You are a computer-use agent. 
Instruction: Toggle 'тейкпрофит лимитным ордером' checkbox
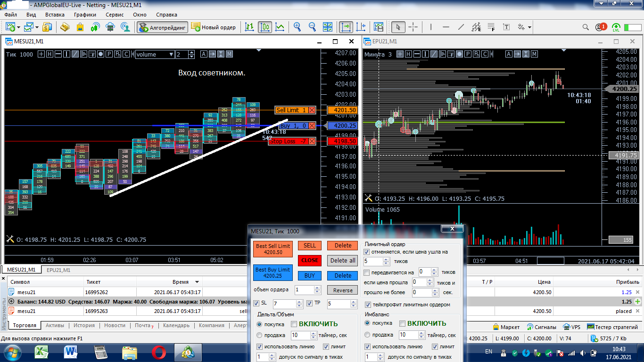pyautogui.click(x=367, y=304)
